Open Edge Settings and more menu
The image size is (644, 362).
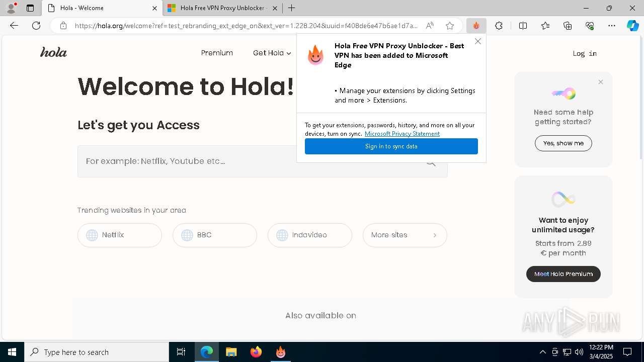point(612,26)
